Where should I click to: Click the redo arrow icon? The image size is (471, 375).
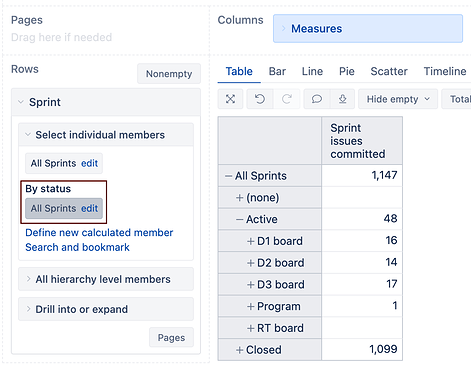click(287, 99)
